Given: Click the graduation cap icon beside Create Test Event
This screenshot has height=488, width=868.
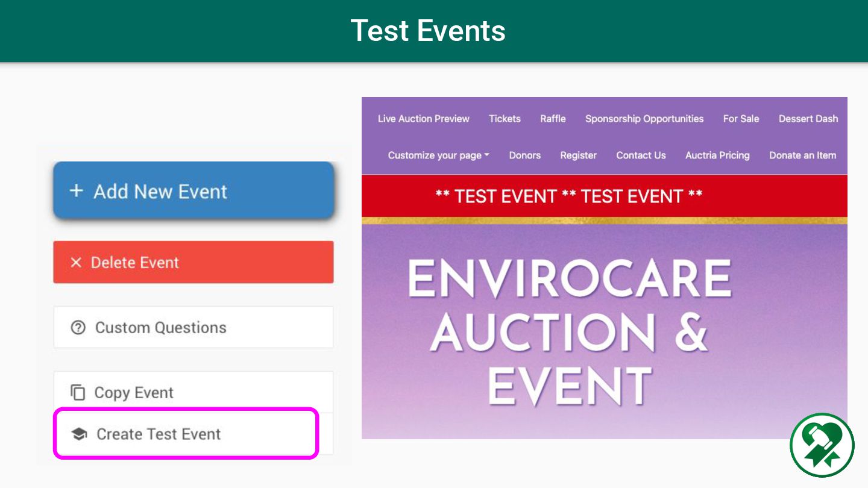Looking at the screenshot, I should pos(79,434).
